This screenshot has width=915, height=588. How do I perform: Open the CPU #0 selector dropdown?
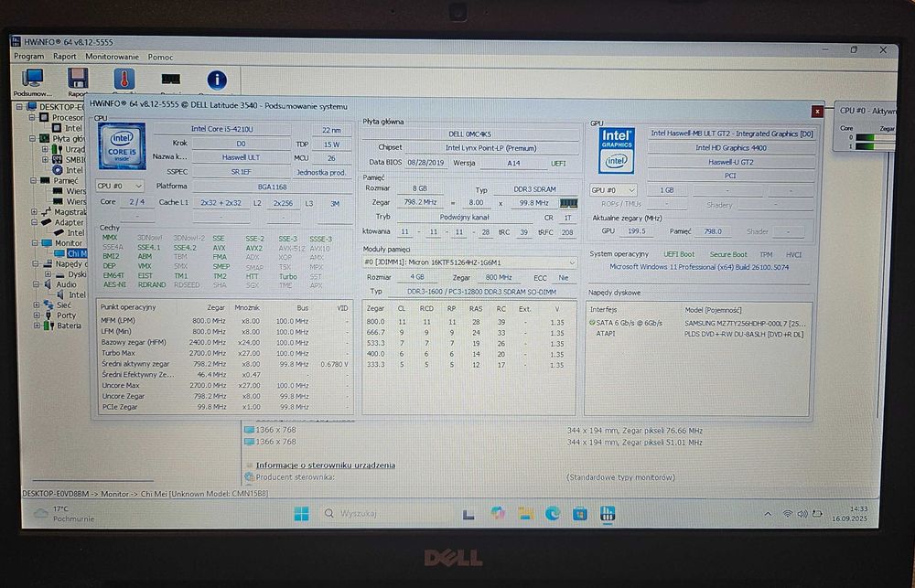click(120, 186)
